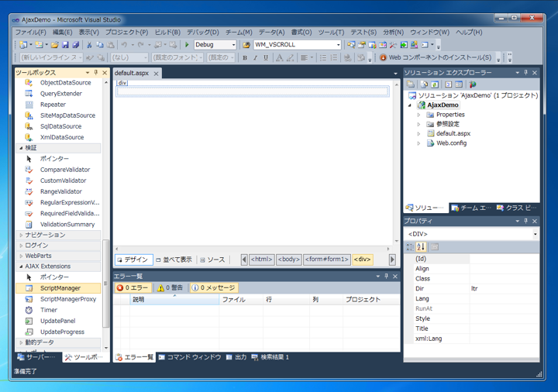This screenshot has height=392, width=558.
Task: Expand the ナビゲーション toolbox section
Action: pyautogui.click(x=21, y=236)
